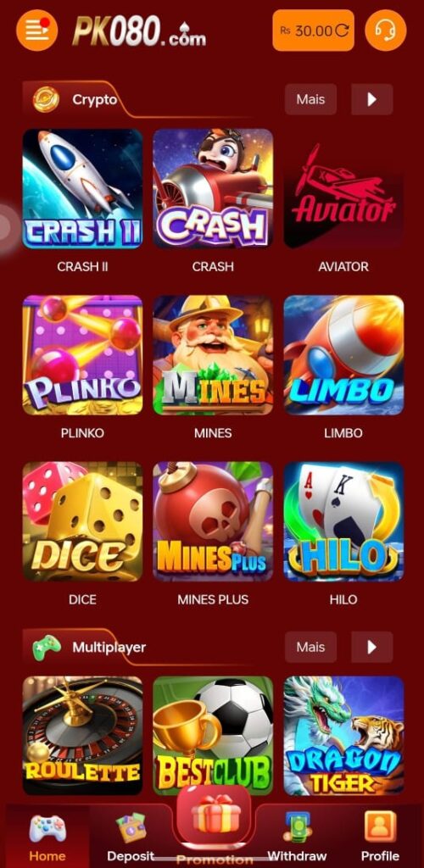Refresh the Rs 30.00 balance

tap(342, 31)
